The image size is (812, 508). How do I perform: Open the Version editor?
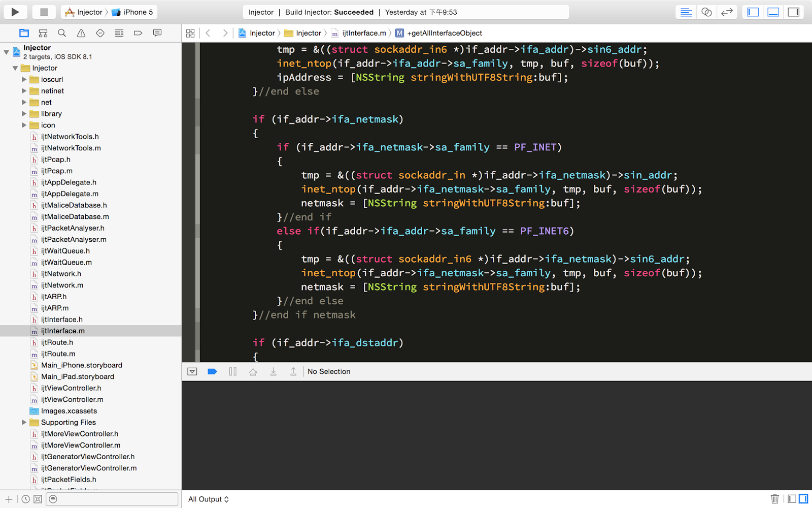point(727,12)
